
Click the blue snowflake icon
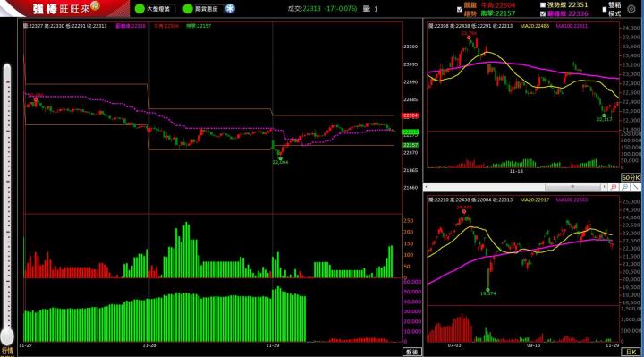(231, 9)
